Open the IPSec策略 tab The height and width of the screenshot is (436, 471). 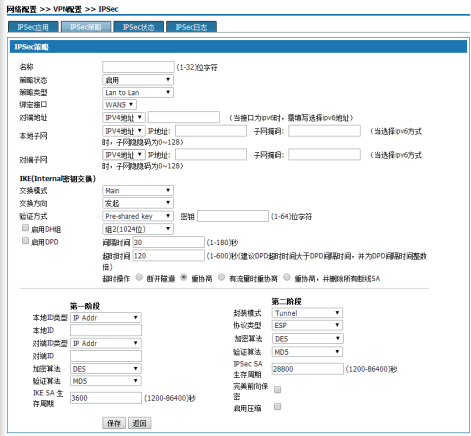[x=86, y=27]
